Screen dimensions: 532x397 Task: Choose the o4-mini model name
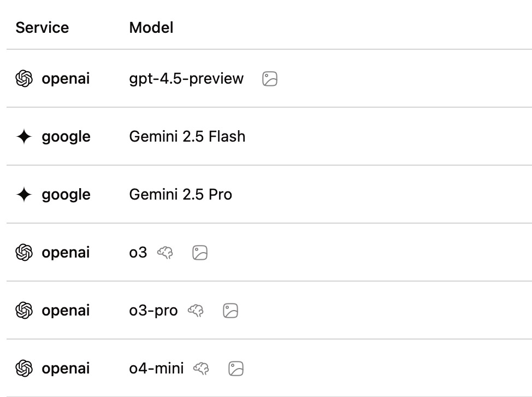tap(156, 369)
